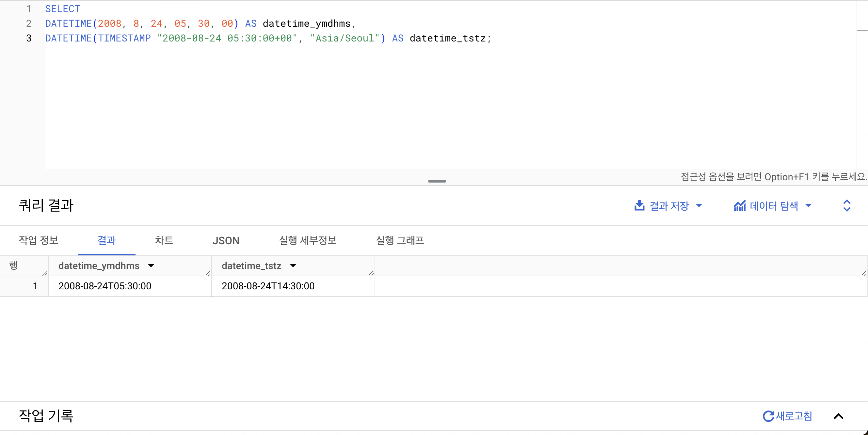Click the download icon beside 결과 저장
Screen dimensions: 868x435
[639, 205]
